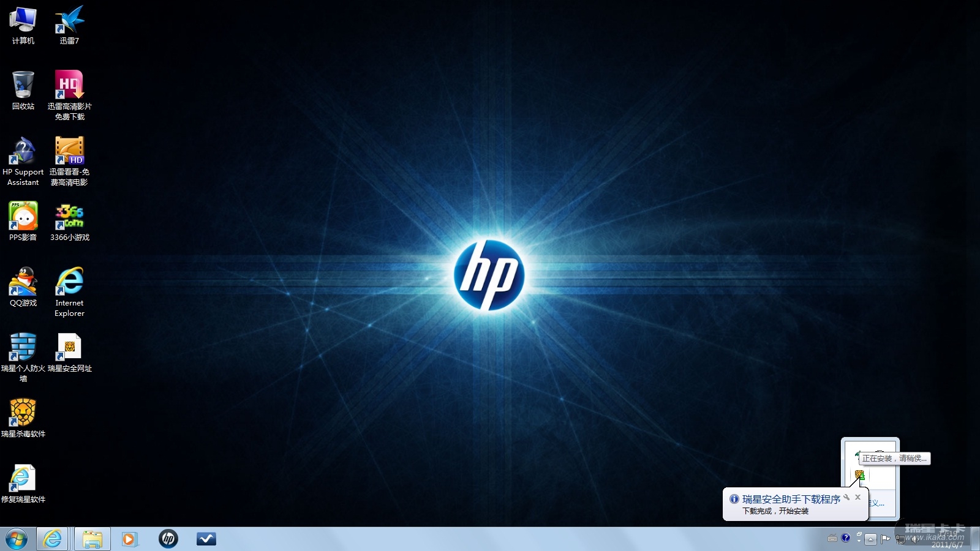Screen dimensions: 980x551
Task: Click the Show desktop strip
Action: [x=975, y=539]
